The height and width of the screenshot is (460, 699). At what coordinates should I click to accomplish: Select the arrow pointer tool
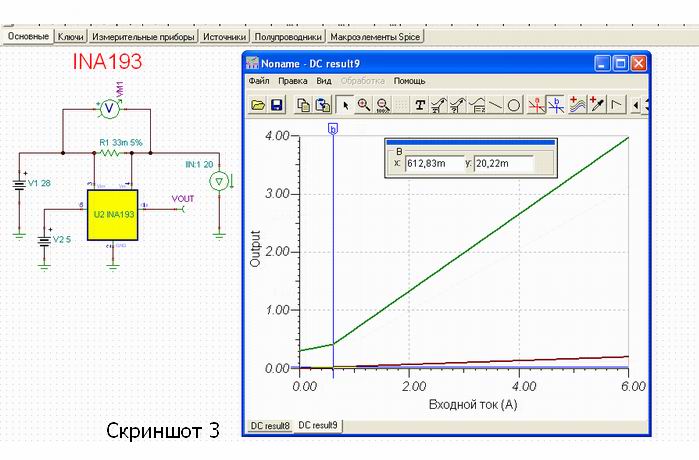345,105
